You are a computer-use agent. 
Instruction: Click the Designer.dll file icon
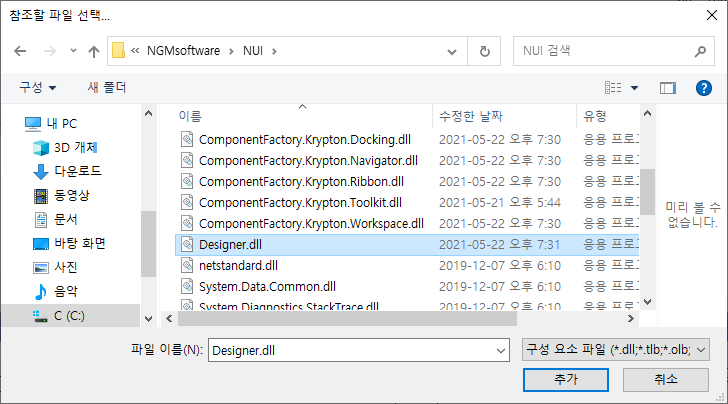pyautogui.click(x=187, y=244)
